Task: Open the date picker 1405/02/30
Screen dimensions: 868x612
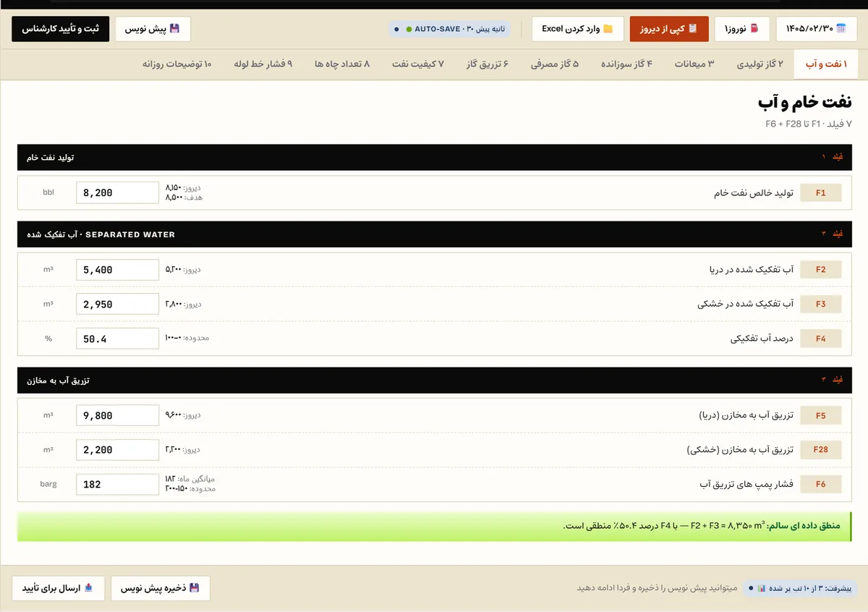Action: click(816, 29)
